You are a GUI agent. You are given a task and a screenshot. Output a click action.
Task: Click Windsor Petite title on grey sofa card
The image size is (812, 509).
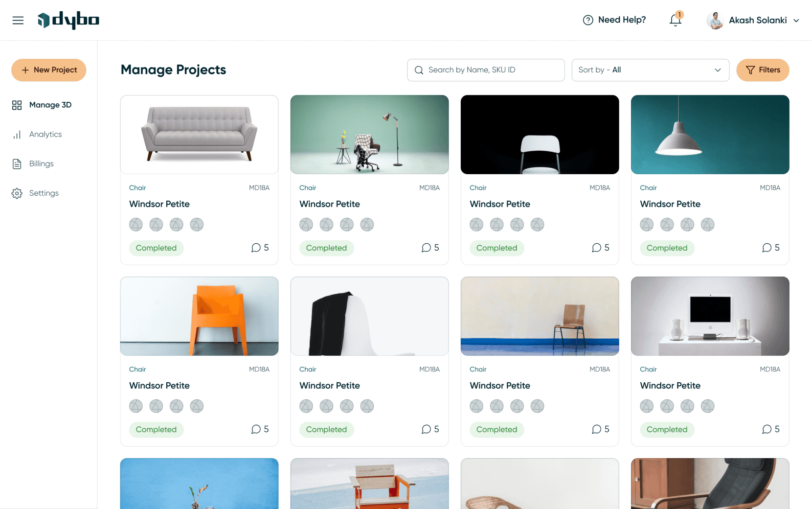159,204
